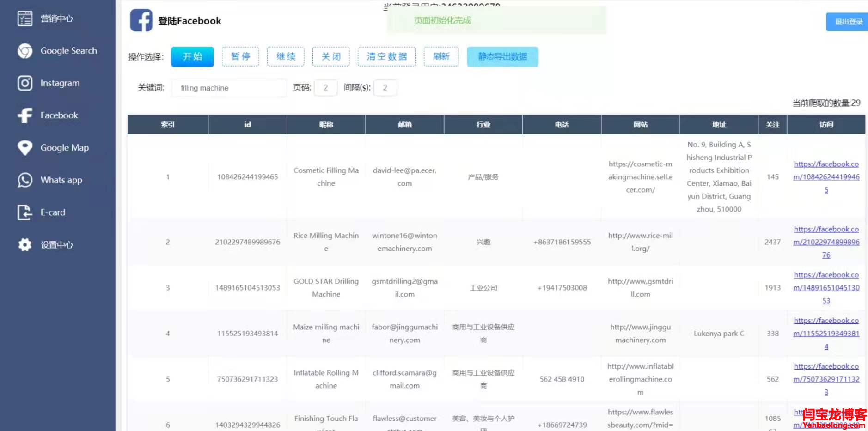Open E-card via its sidebar icon

pos(25,212)
